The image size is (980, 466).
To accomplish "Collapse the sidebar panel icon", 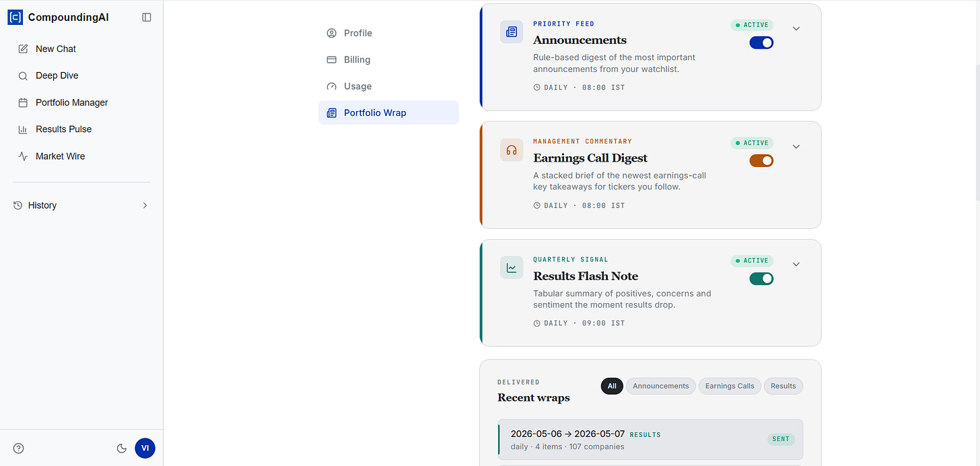I will [147, 18].
